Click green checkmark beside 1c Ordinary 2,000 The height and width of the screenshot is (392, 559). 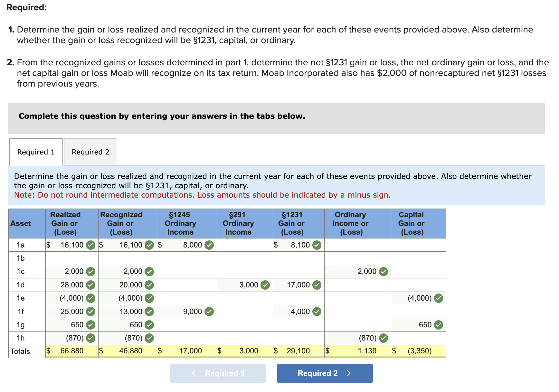pos(384,272)
